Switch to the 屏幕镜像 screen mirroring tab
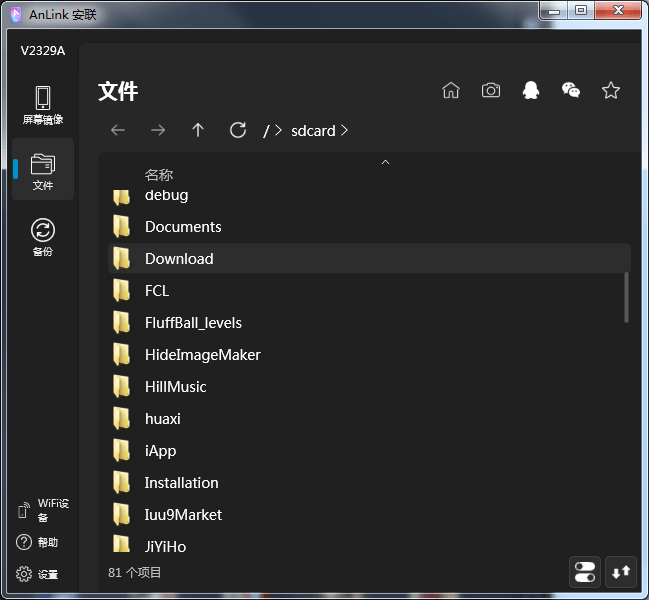This screenshot has width=649, height=600. 43,105
